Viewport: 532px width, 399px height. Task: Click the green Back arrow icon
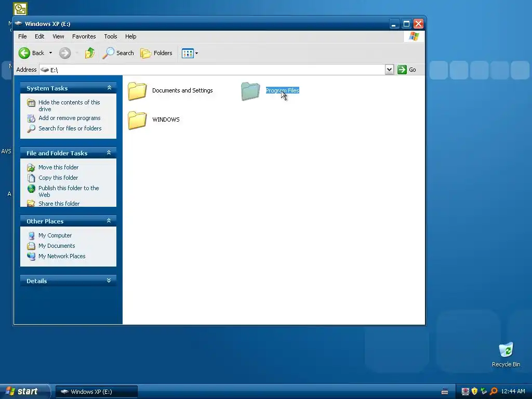(x=24, y=53)
